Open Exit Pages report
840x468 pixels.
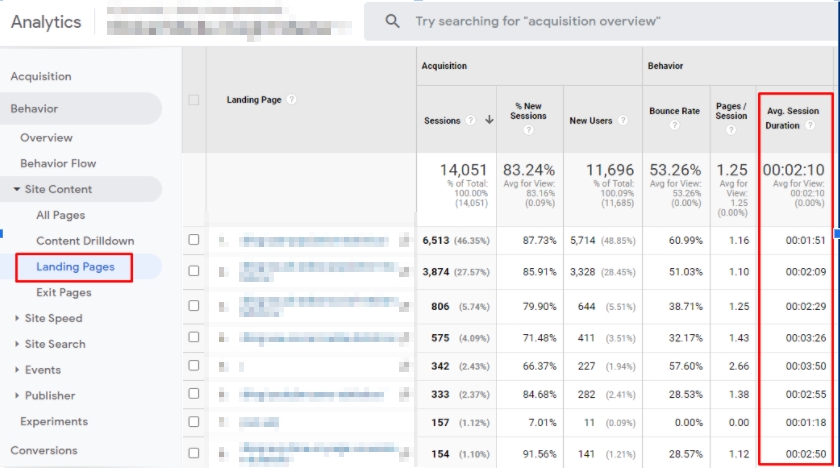tap(63, 292)
